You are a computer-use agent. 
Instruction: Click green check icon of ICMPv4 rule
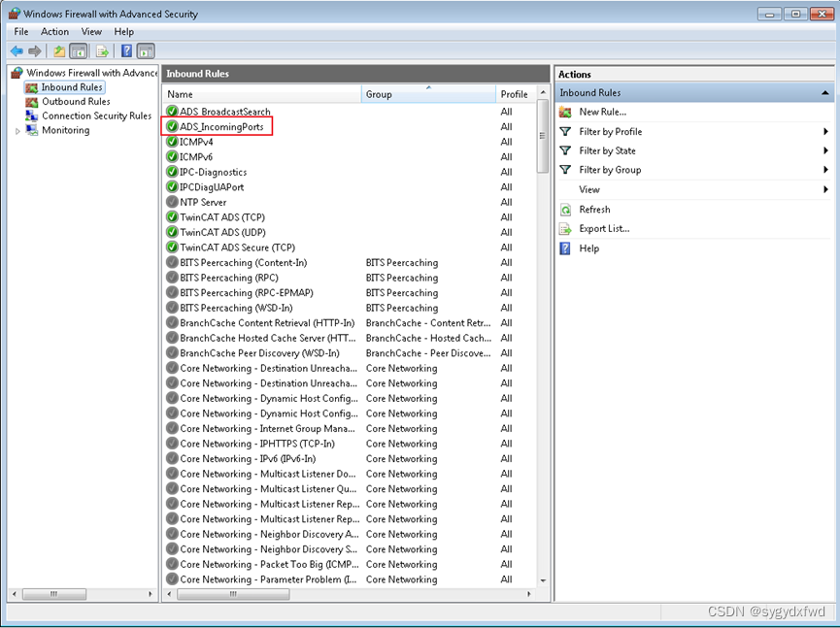point(172,142)
